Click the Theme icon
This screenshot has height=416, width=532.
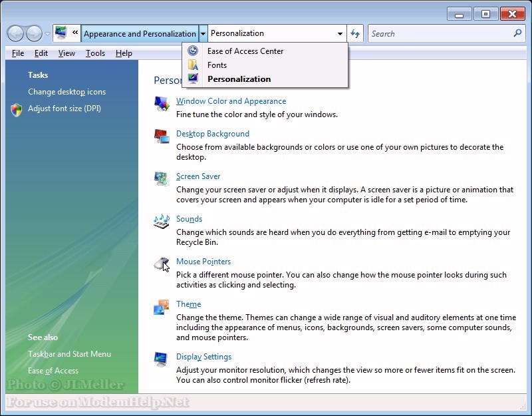(162, 307)
